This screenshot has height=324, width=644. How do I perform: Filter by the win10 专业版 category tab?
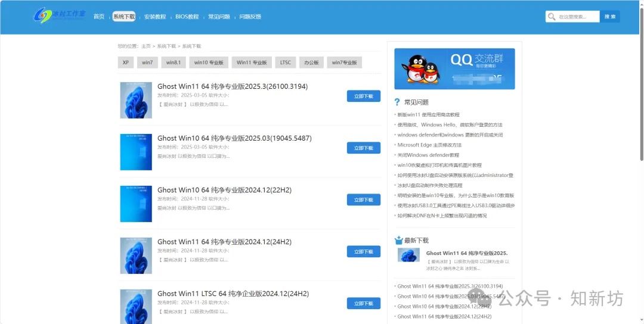pyautogui.click(x=209, y=63)
